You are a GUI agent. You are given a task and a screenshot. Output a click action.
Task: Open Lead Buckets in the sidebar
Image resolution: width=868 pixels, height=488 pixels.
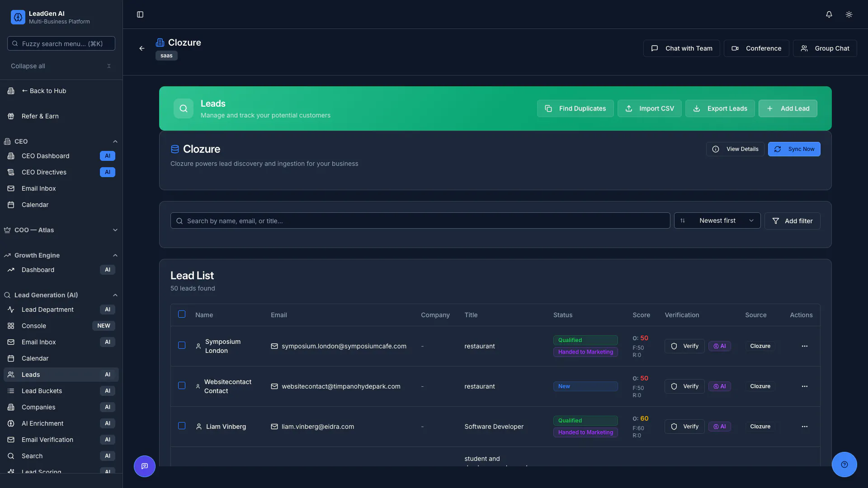61,391
